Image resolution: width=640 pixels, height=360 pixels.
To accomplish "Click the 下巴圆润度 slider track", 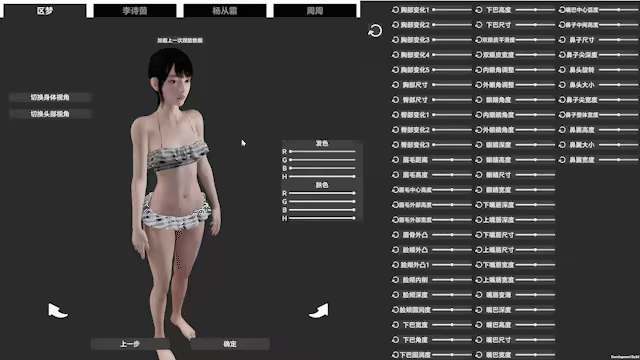I will click(x=452, y=355).
